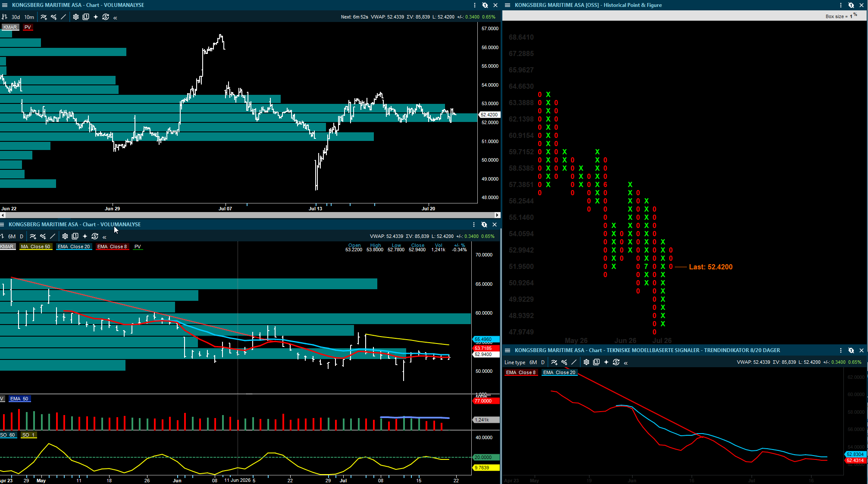
Task: Add a comparison study to the 30d chart
Action: point(53,17)
